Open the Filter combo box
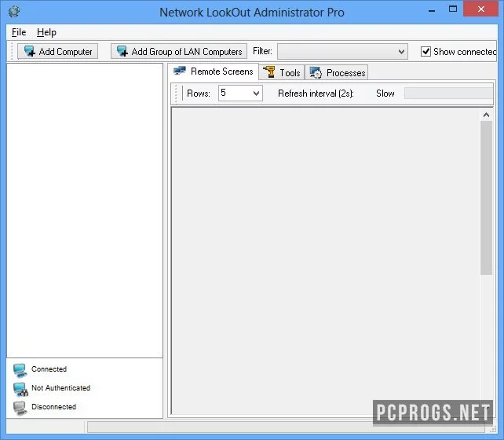This screenshot has height=440, width=504. tap(342, 51)
